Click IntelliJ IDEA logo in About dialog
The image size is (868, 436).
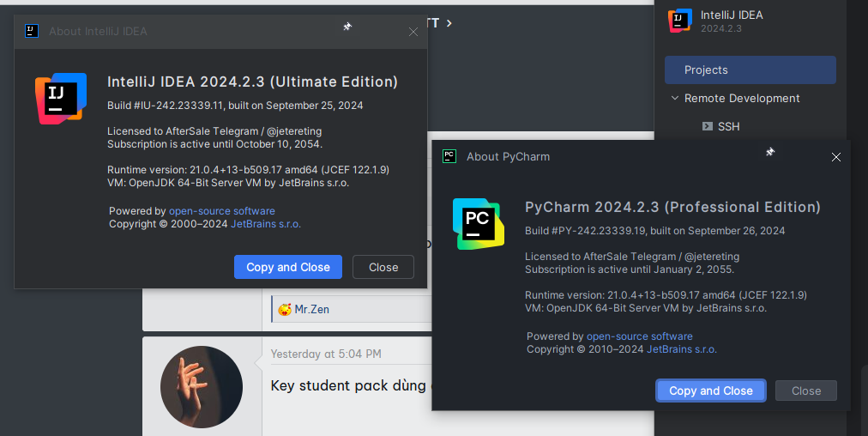pyautogui.click(x=61, y=99)
